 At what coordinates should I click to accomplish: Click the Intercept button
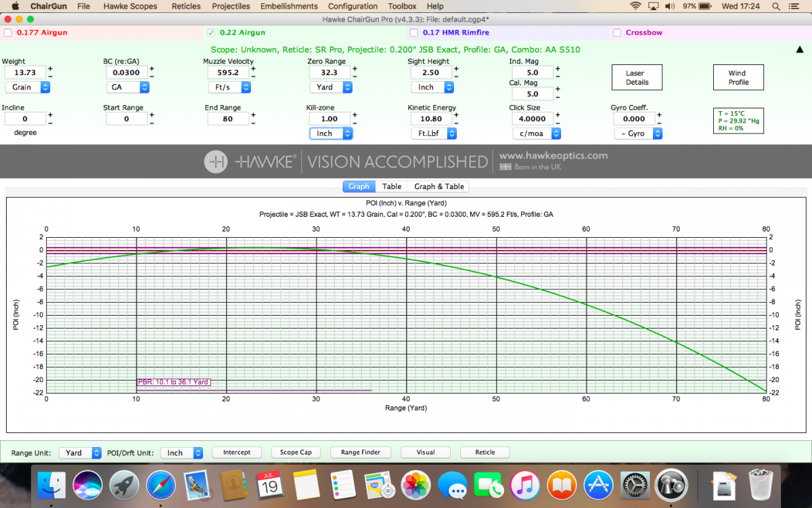237,452
